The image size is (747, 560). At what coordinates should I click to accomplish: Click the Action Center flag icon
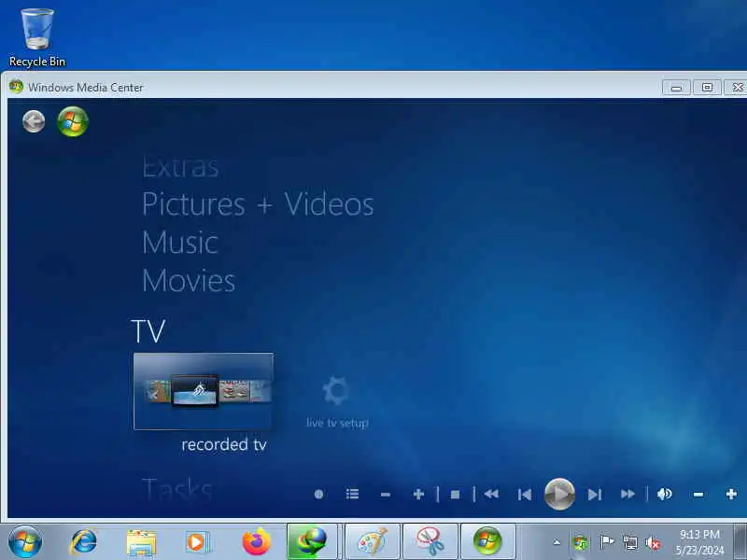606,542
